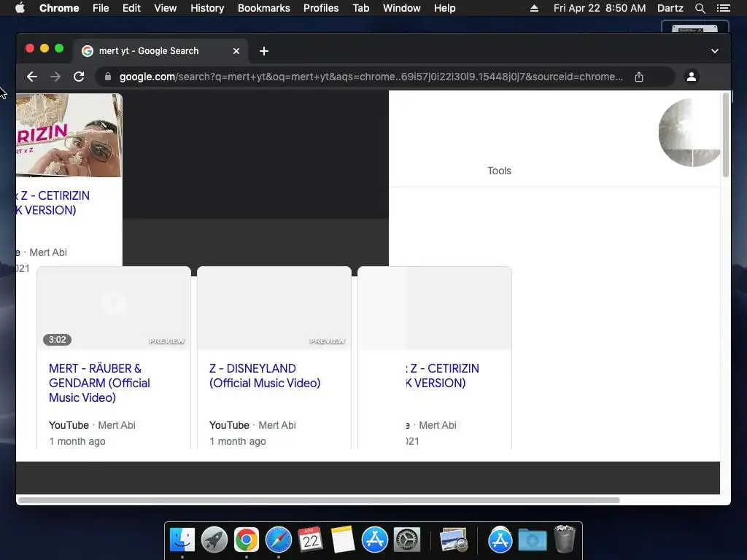Click the top-left CETIRIZIN title link
Screen dimensions: 747x560
tap(53, 203)
